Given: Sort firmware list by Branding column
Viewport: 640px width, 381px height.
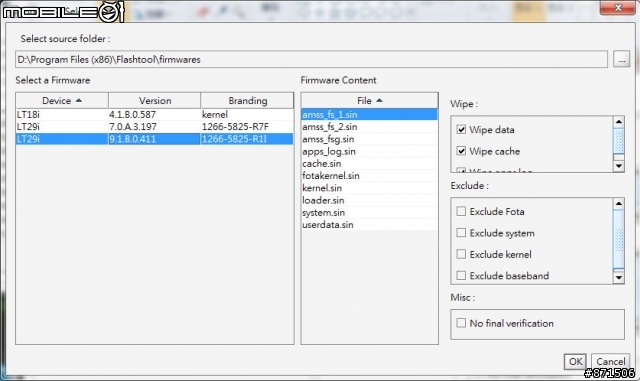Looking at the screenshot, I should pyautogui.click(x=247, y=100).
